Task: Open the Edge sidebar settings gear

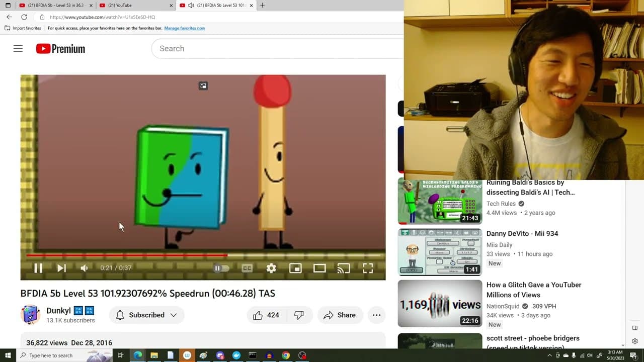Action: coord(635,341)
